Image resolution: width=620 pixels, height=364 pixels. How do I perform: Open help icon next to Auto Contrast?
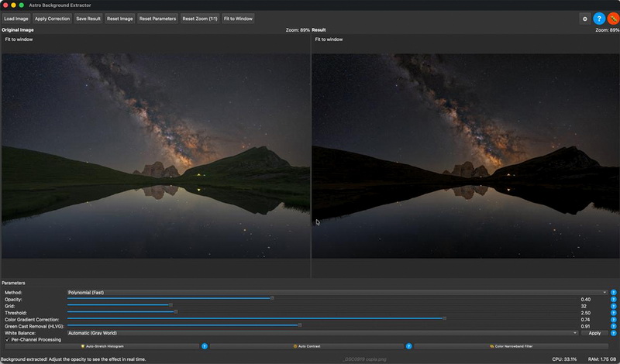pos(408,346)
